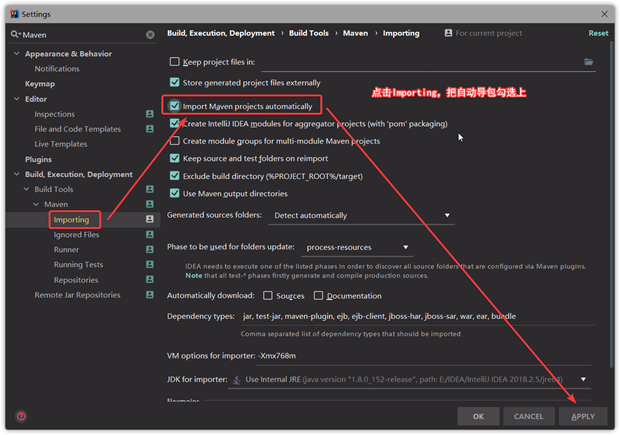
Task: Click the APPLY button
Action: point(583,416)
